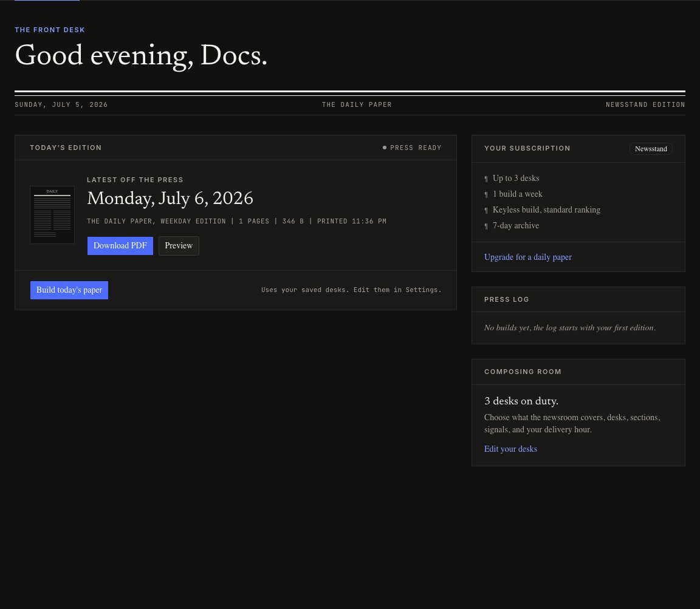The height and width of the screenshot is (609, 700).
Task: Click the Composing Room heading
Action: tap(523, 372)
